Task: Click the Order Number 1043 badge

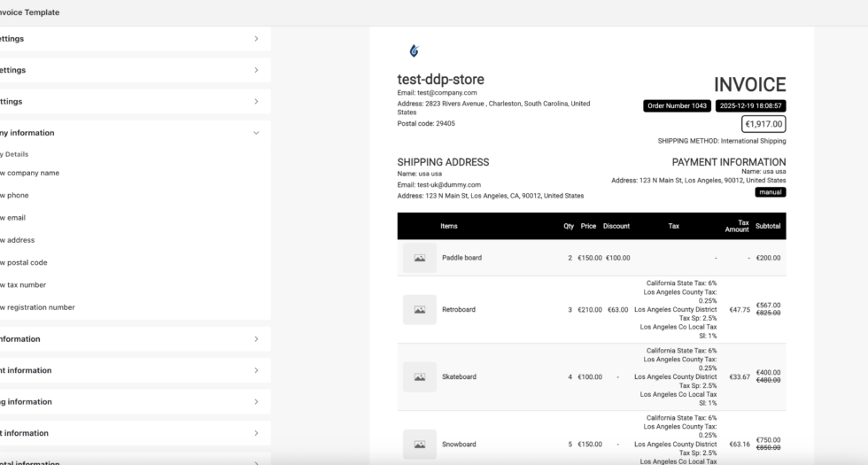Action: coord(677,106)
